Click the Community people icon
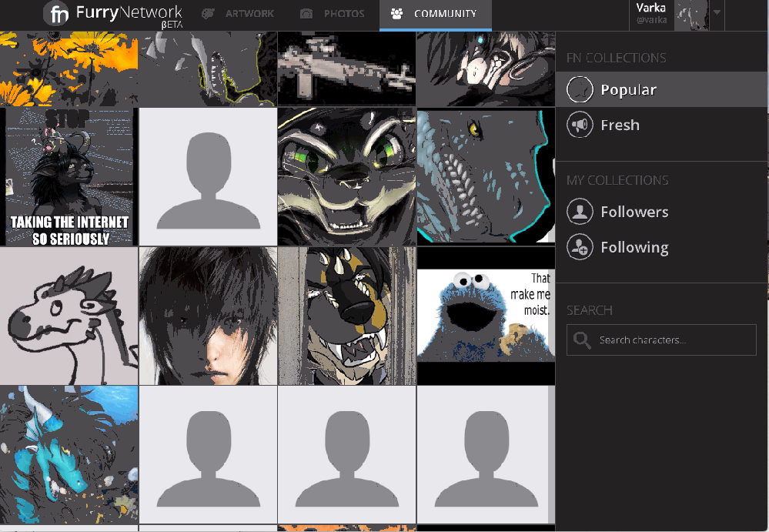Image resolution: width=769 pixels, height=532 pixels. [x=396, y=13]
